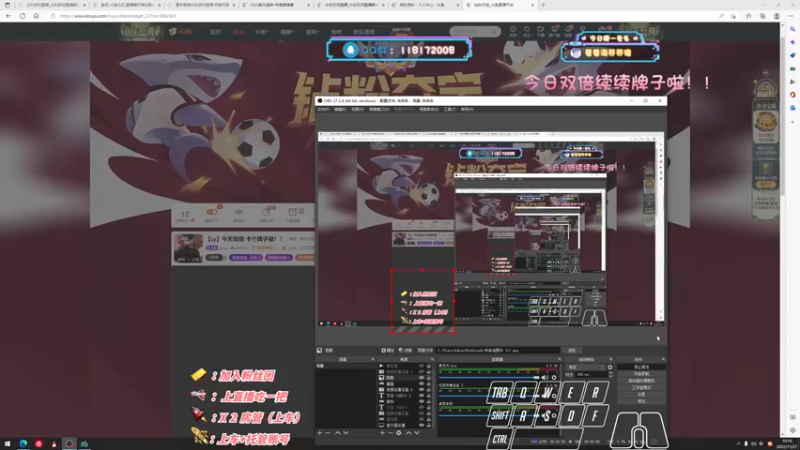Add a new scene with plus icon
Viewport: 800px width, 450px height.
[x=320, y=433]
